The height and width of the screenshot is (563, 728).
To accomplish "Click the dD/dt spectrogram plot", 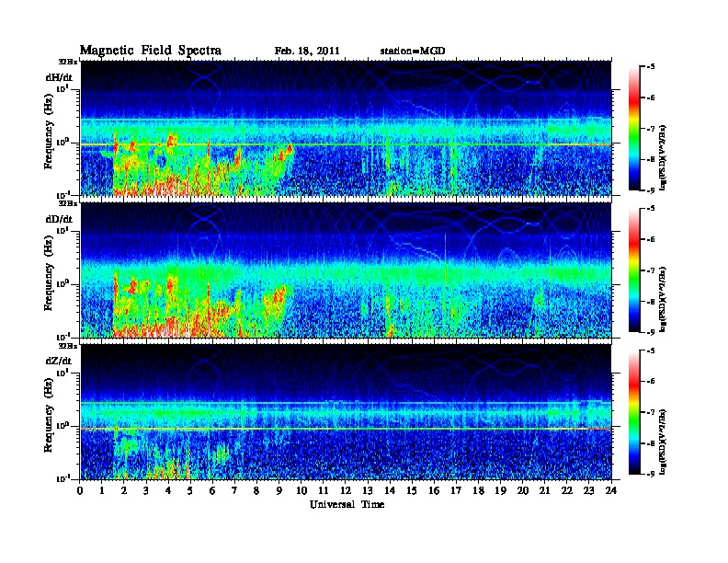I will tap(346, 270).
